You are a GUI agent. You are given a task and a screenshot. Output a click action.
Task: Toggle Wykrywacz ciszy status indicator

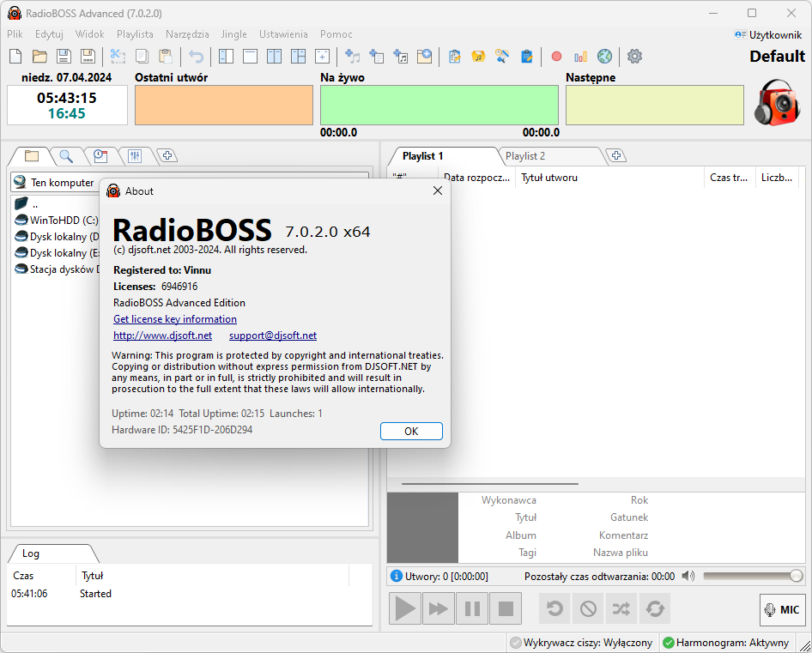[x=582, y=643]
